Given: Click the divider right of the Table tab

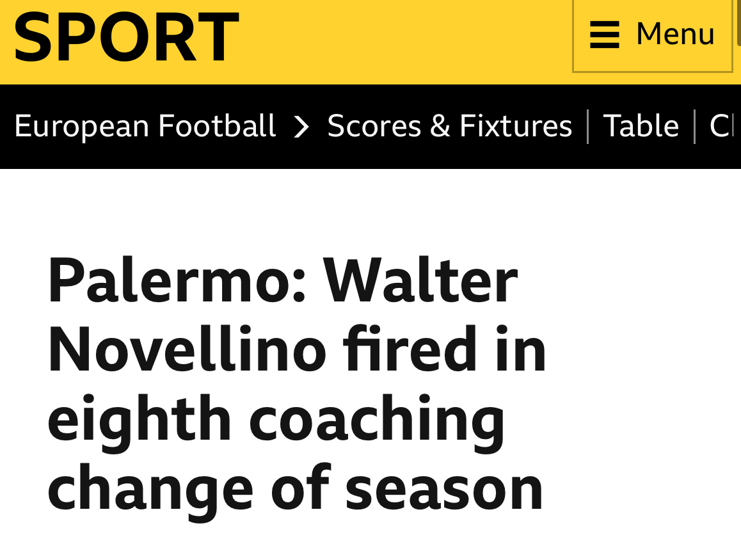Looking at the screenshot, I should (695, 126).
